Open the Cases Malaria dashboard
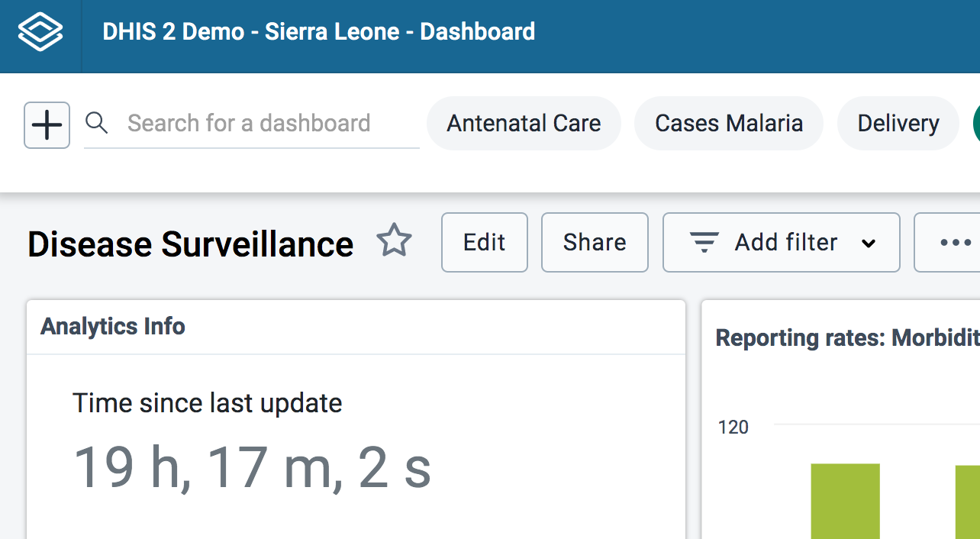This screenshot has height=539, width=980. coord(728,124)
